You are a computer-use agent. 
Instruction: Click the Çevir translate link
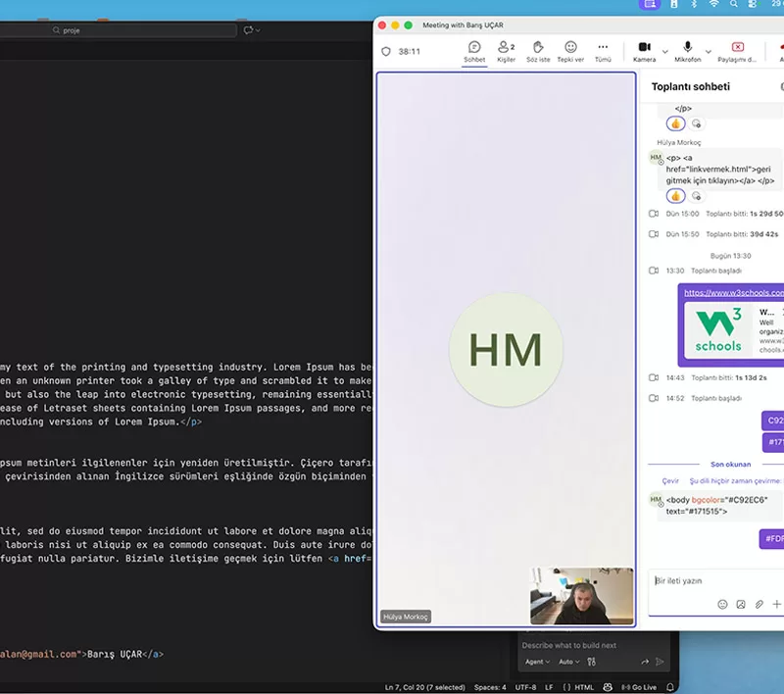coord(670,481)
